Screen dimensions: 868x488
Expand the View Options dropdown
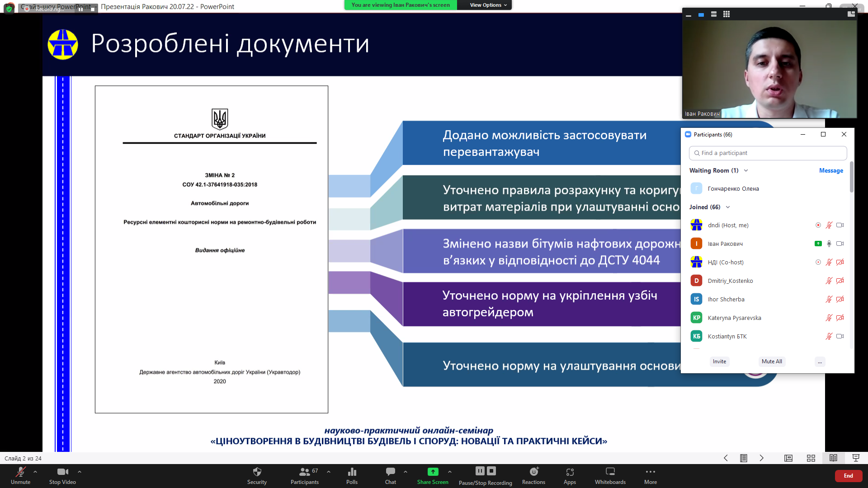pos(488,5)
